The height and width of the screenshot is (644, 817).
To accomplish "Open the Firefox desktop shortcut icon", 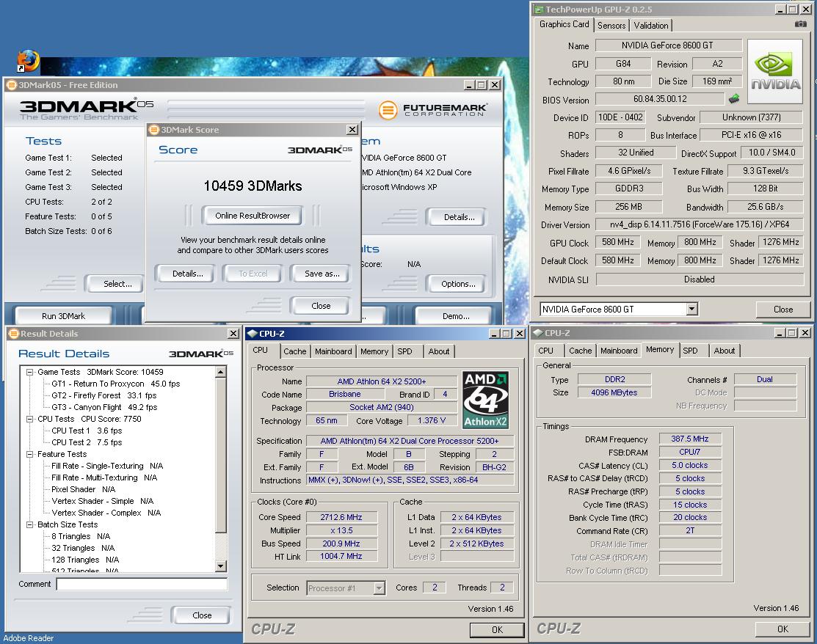I will 28,61.
